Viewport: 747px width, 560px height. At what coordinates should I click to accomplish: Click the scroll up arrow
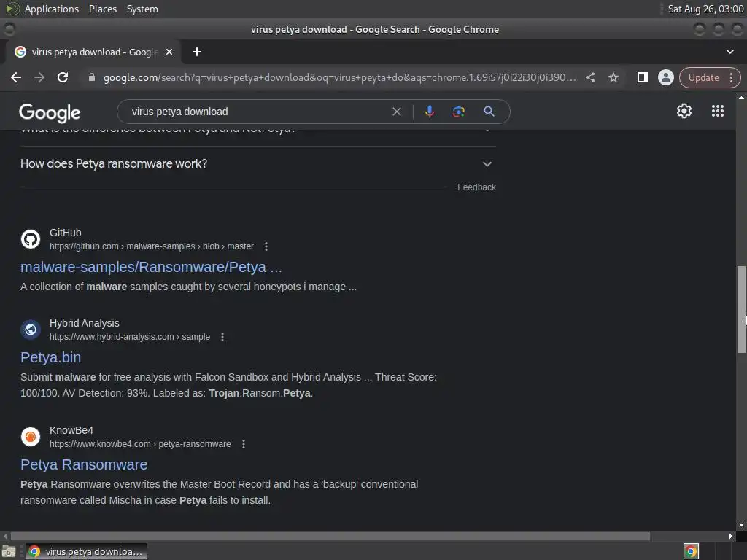pyautogui.click(x=741, y=97)
